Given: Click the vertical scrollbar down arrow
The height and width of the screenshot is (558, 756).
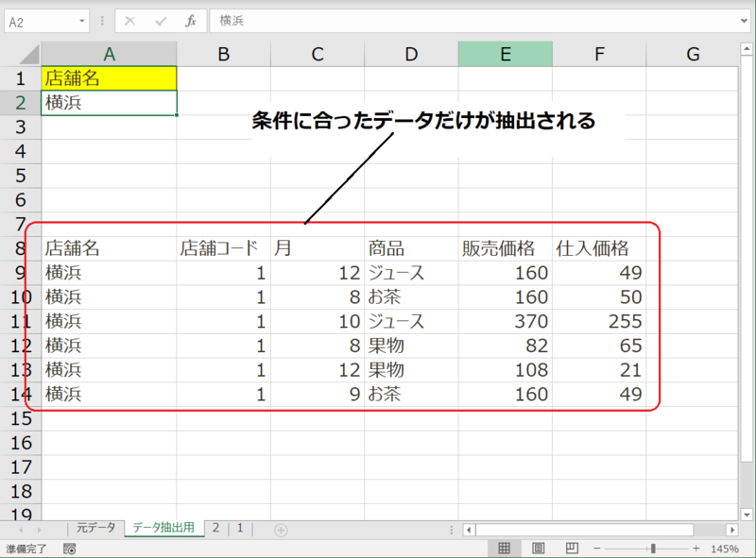Looking at the screenshot, I should tap(747, 515).
